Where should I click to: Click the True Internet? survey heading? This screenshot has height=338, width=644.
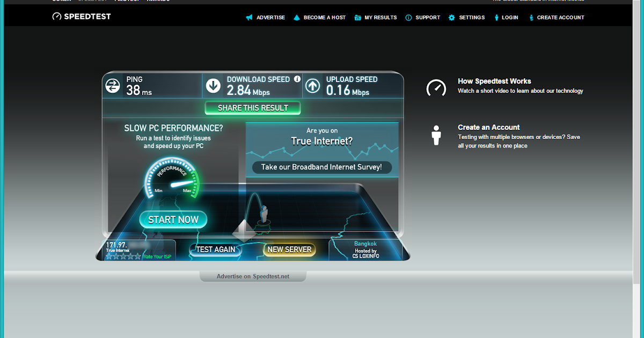pyautogui.click(x=322, y=141)
